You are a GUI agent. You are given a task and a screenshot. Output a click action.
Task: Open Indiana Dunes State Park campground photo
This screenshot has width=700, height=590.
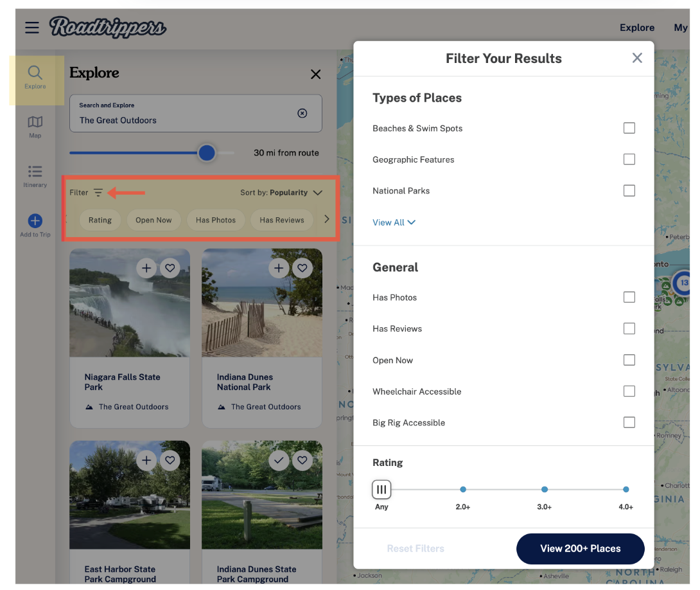click(262, 495)
